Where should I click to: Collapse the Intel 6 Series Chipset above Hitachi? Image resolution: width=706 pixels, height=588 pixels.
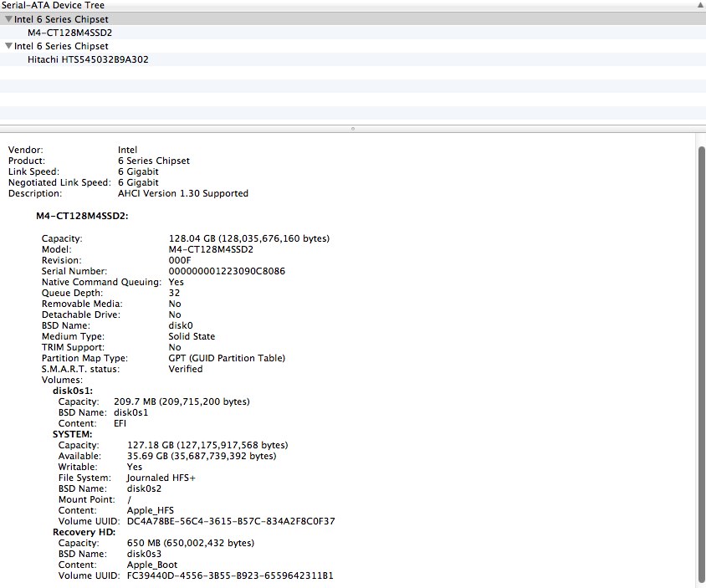point(8,46)
